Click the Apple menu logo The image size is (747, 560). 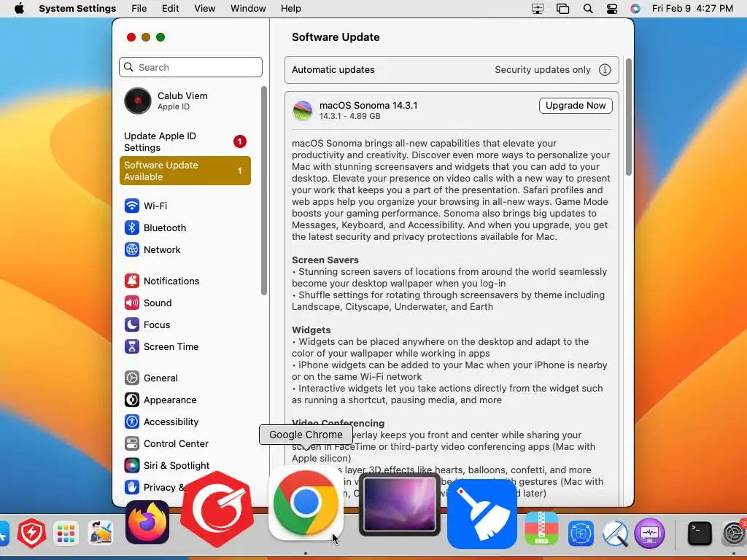(x=19, y=9)
